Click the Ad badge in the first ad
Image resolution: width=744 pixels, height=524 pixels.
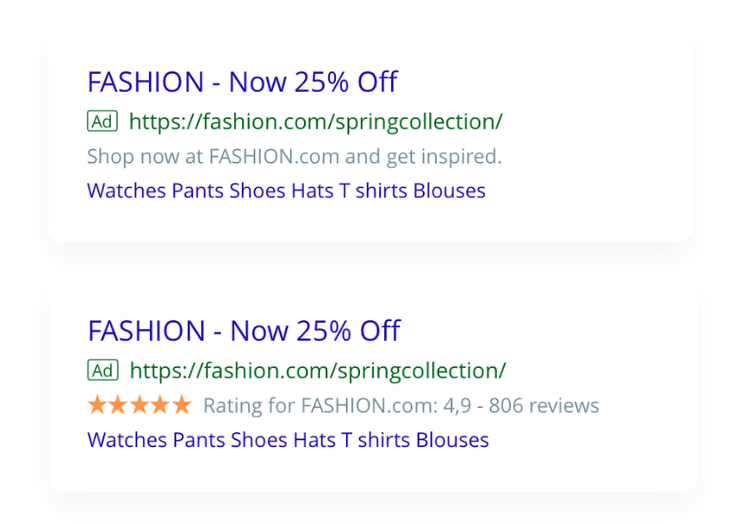102,122
